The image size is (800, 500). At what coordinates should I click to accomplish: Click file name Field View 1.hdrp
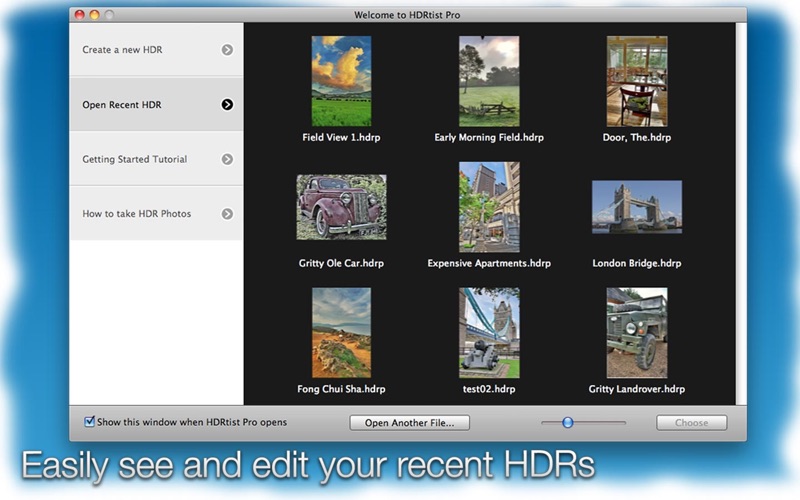point(341,137)
